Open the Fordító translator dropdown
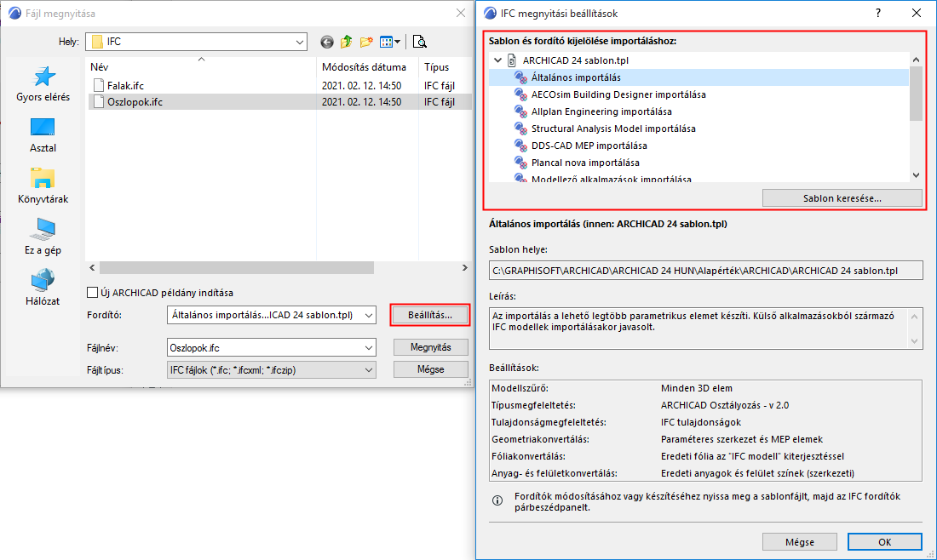 pyautogui.click(x=369, y=315)
